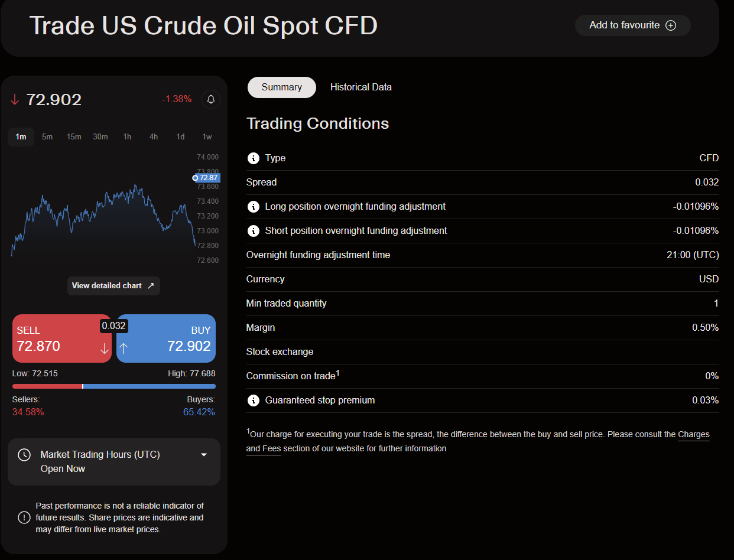Viewport: 734px width, 560px height.
Task: Click the Buyers 65.42% percentage
Action: [x=199, y=412]
